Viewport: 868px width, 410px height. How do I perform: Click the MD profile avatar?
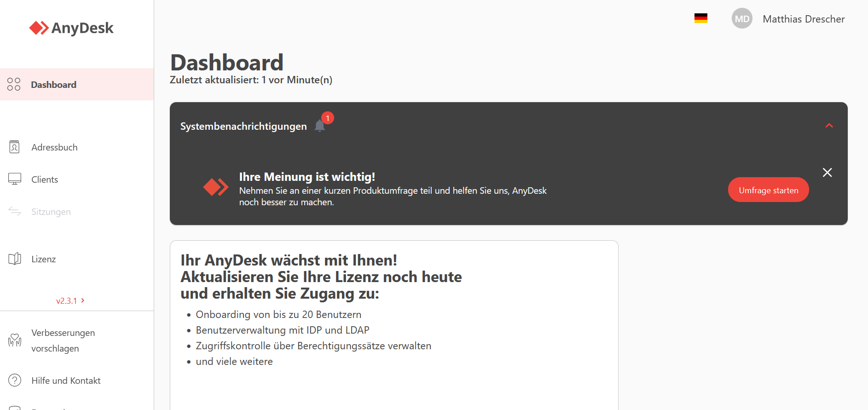pos(742,18)
